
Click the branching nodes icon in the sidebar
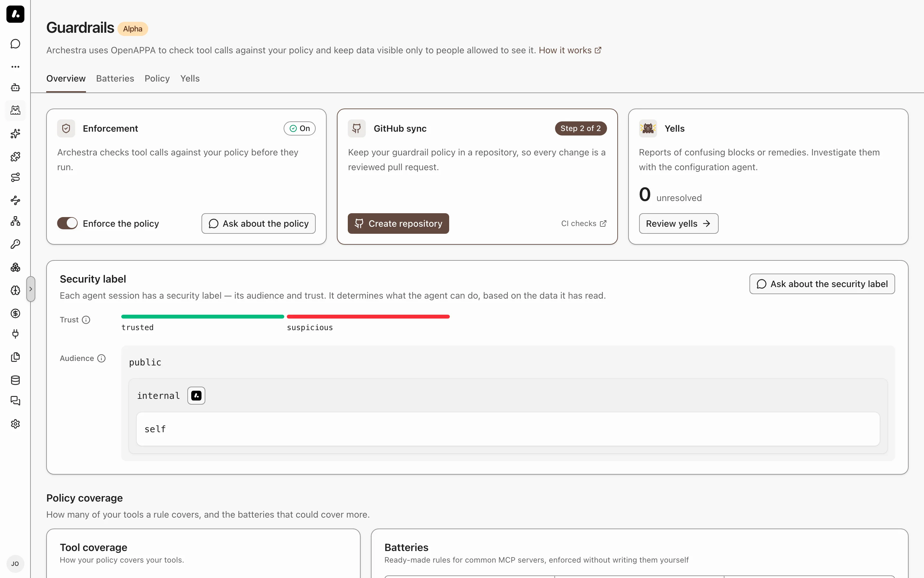coord(15,200)
